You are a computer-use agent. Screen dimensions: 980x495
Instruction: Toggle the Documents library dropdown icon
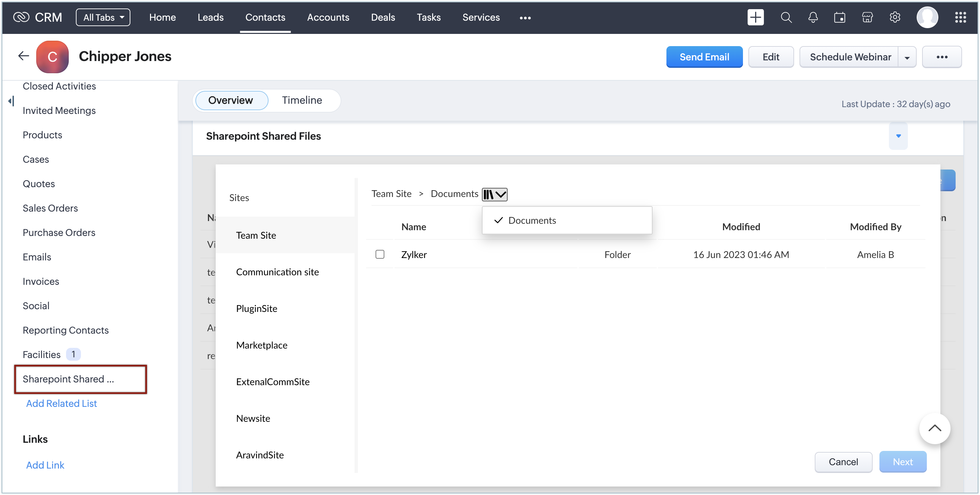click(x=494, y=194)
